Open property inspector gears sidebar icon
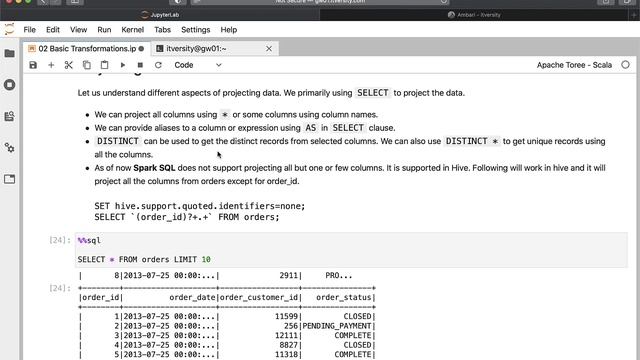 pos(9,147)
